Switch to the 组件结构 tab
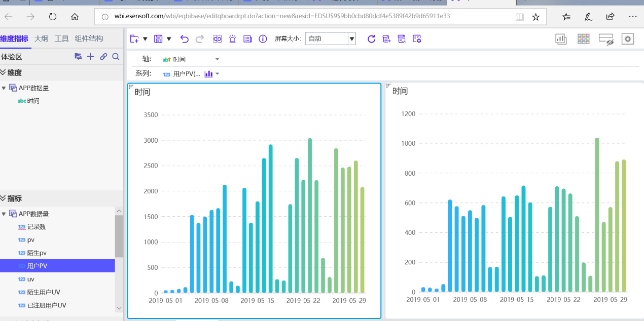The height and width of the screenshot is (321, 644). pyautogui.click(x=89, y=38)
